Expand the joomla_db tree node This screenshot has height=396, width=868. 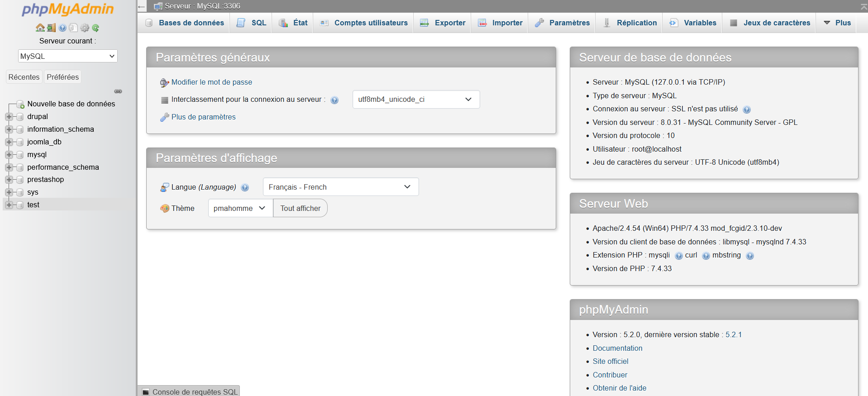pos(9,142)
